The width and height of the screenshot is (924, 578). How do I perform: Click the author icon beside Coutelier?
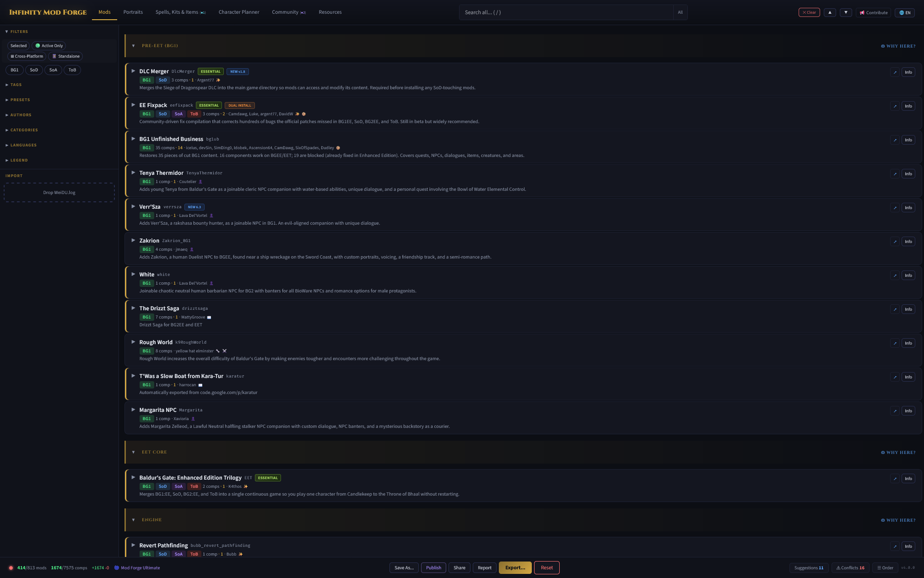200,182
